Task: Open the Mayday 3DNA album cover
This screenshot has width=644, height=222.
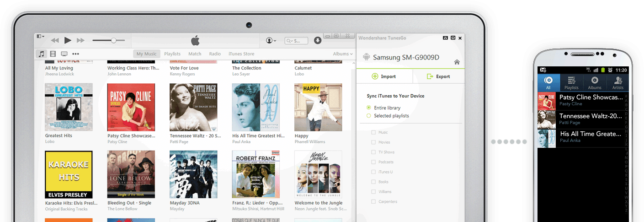Action: (x=193, y=174)
